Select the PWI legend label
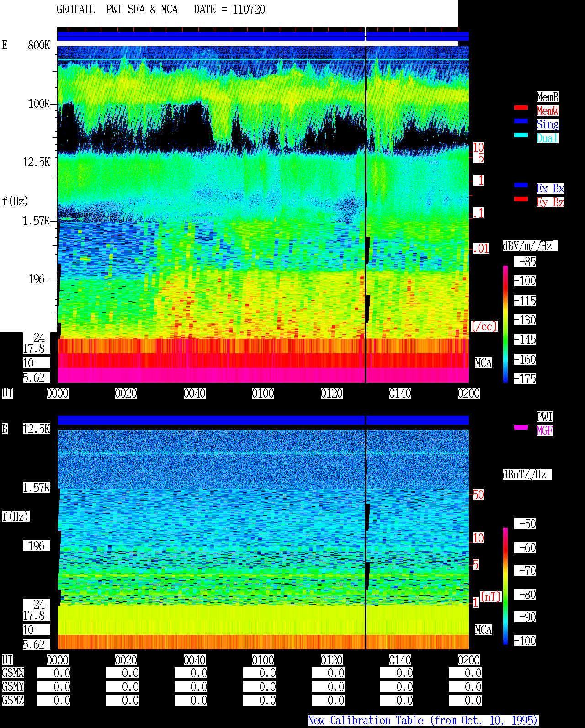Image resolution: width=585 pixels, height=728 pixels. click(x=545, y=417)
